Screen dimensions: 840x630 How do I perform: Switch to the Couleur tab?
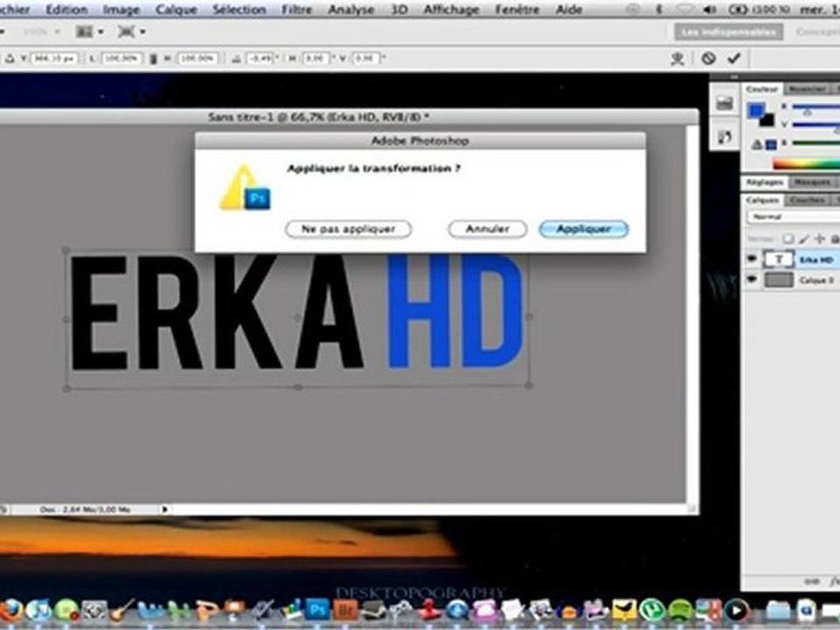click(762, 89)
